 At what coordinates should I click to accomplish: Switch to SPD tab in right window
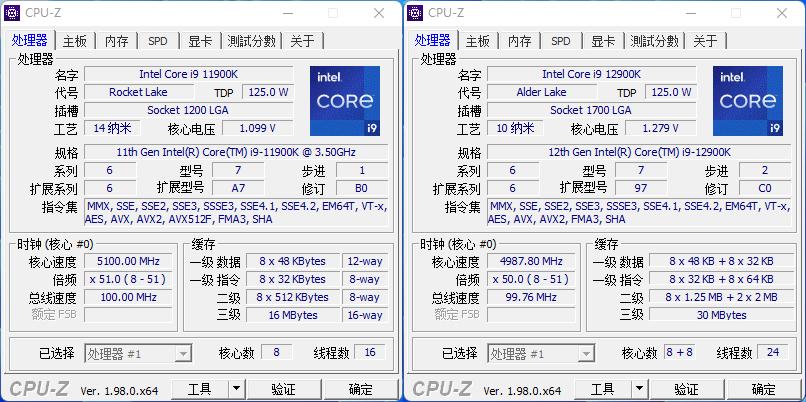pos(561,41)
